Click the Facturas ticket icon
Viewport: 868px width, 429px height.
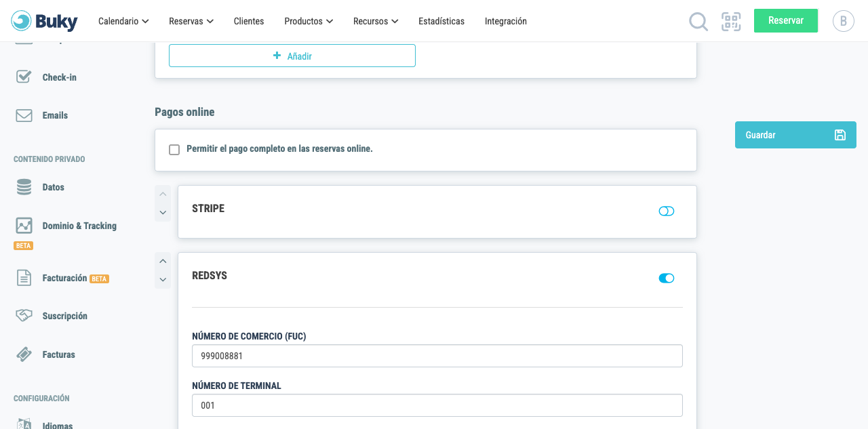[x=24, y=354]
